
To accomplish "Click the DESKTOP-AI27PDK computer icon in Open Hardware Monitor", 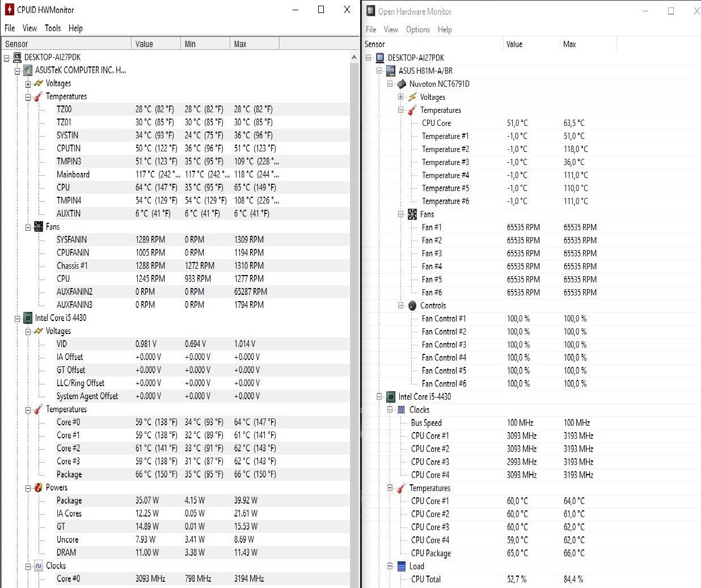I will 380,58.
